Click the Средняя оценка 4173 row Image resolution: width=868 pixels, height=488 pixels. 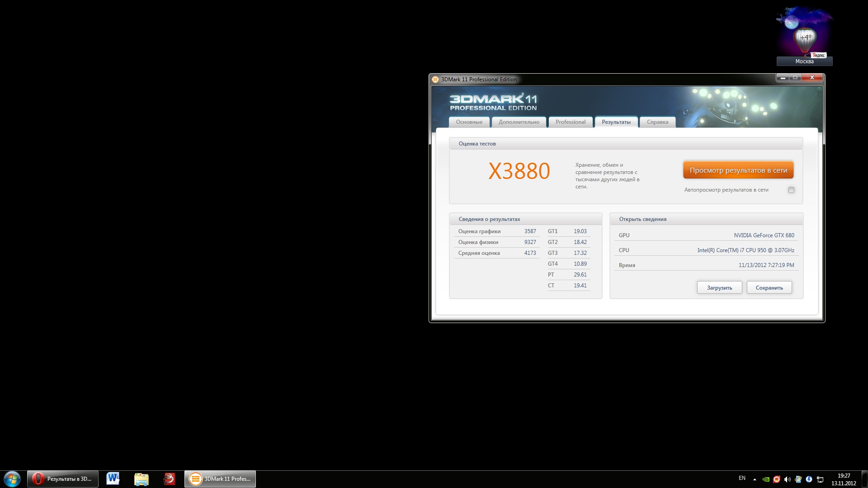[497, 253]
